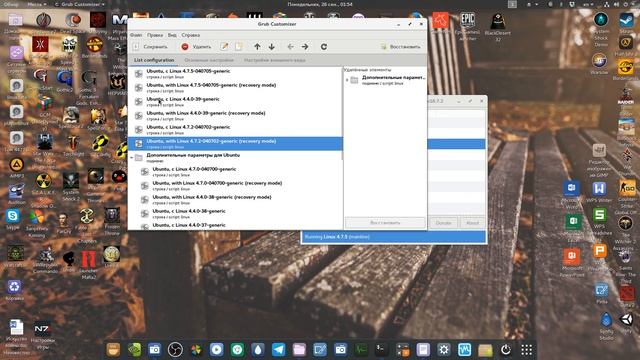Switch to Настройки внешнего вида tab
The width and height of the screenshot is (640, 360).
275,60
